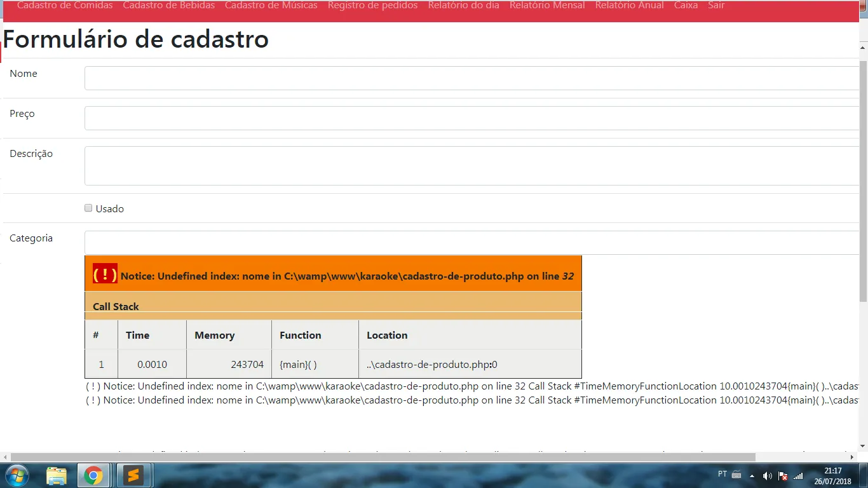Click into the Descrição text area

coord(471,166)
